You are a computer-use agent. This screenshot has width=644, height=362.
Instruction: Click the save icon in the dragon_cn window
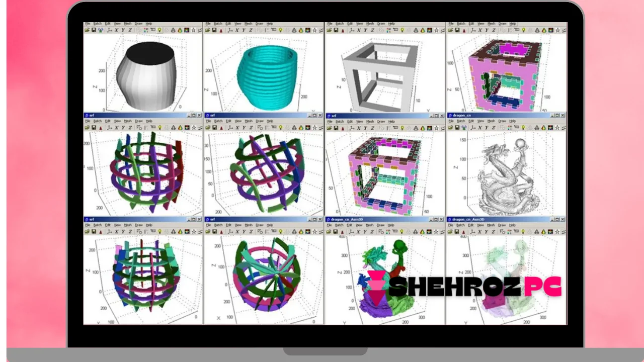(457, 128)
